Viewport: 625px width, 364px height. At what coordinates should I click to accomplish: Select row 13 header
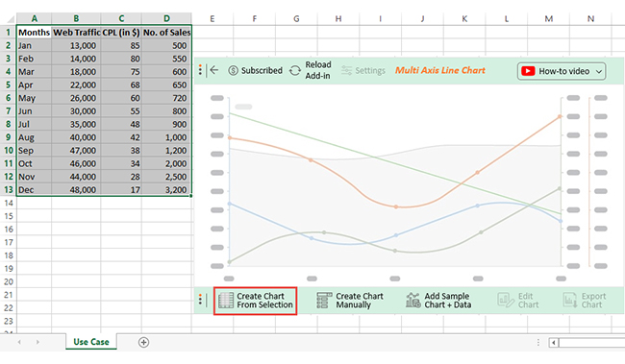[8, 189]
